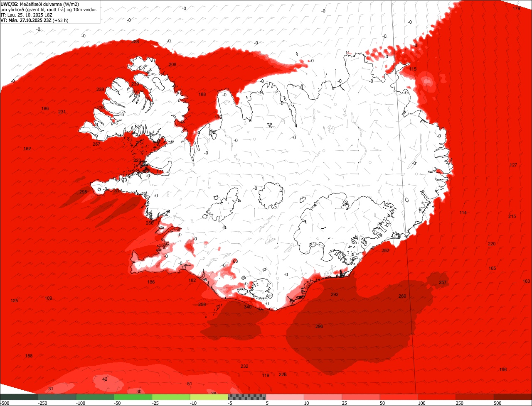Image resolution: width=532 pixels, height=406 pixels.
Task: Click the 'IT: Lau. 25. 10. 2025 18Z' line
Action: pos(27,15)
